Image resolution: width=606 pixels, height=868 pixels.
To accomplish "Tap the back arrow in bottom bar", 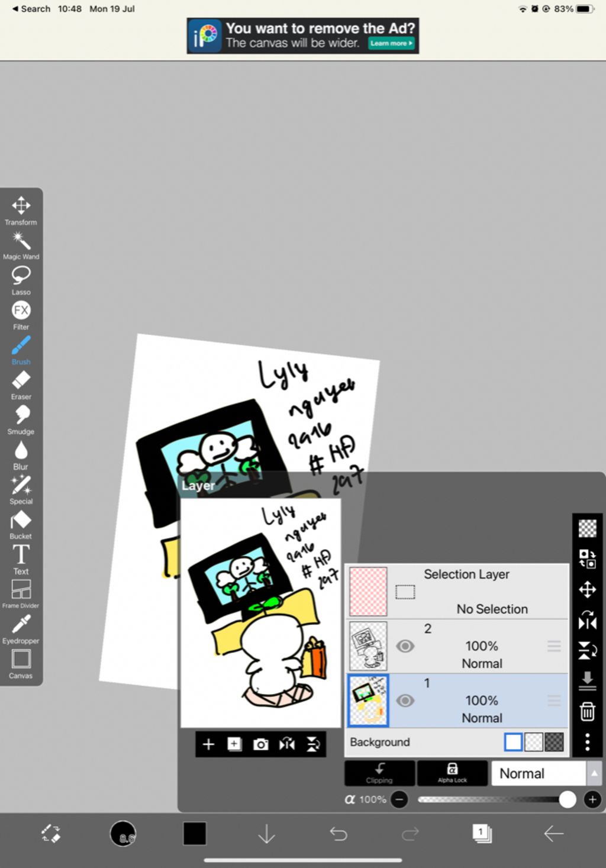I will (x=554, y=834).
